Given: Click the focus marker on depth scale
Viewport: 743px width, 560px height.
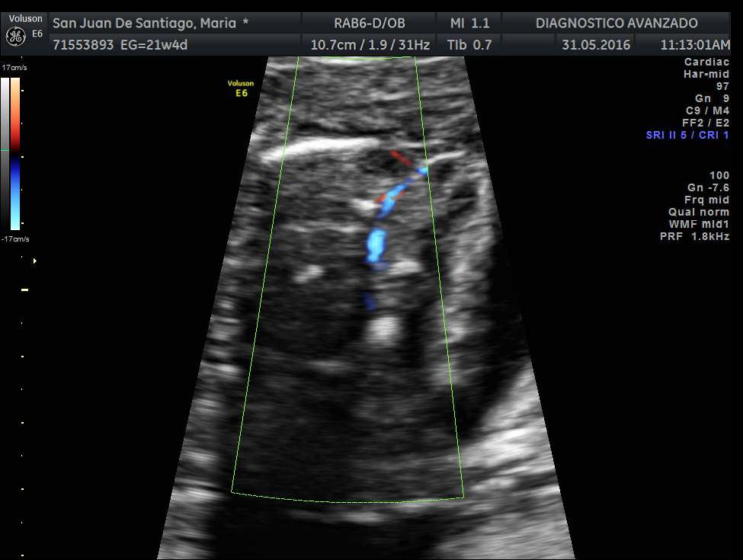Looking at the screenshot, I should [x=25, y=290].
